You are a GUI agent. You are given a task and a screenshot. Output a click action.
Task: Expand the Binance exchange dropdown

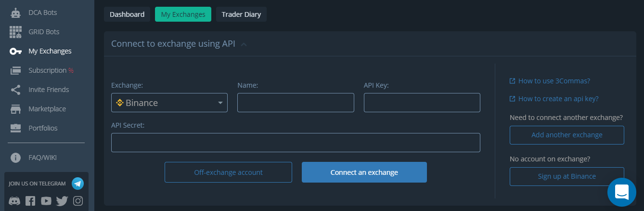(169, 103)
